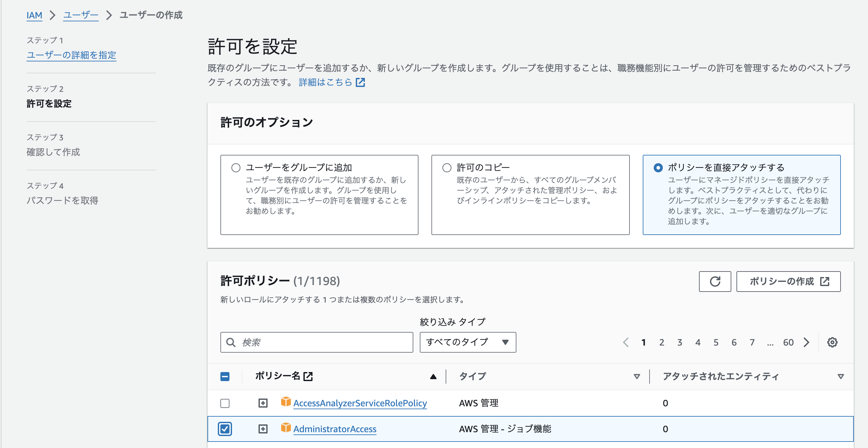Click the cube icon beside AccessAnalyzerServiceRolePolicy
Screen dimensions: 868x448
click(x=285, y=402)
